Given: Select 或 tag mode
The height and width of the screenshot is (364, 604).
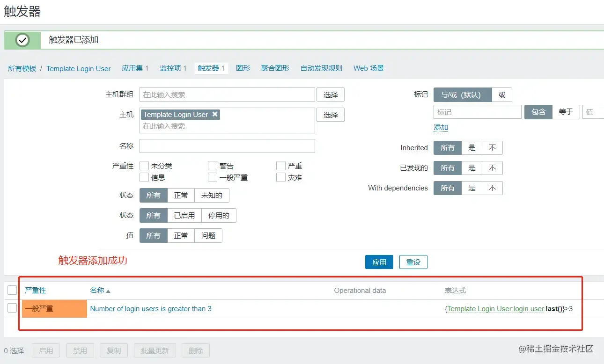Looking at the screenshot, I should pyautogui.click(x=502, y=95).
